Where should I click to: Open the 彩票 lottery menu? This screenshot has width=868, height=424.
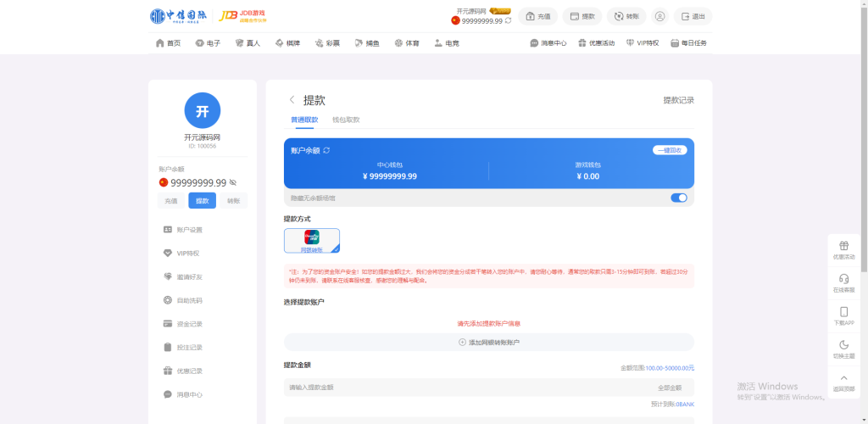[327, 42]
